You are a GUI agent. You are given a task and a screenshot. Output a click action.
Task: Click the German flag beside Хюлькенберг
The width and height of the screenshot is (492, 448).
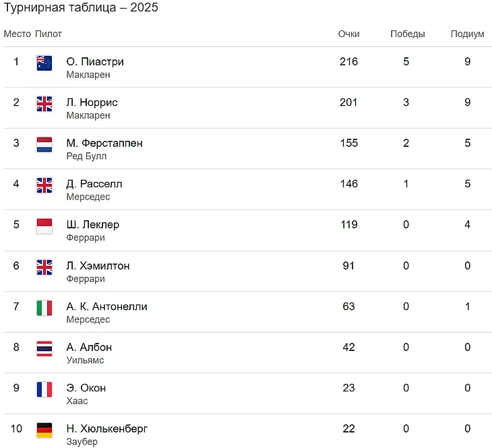[x=44, y=430]
